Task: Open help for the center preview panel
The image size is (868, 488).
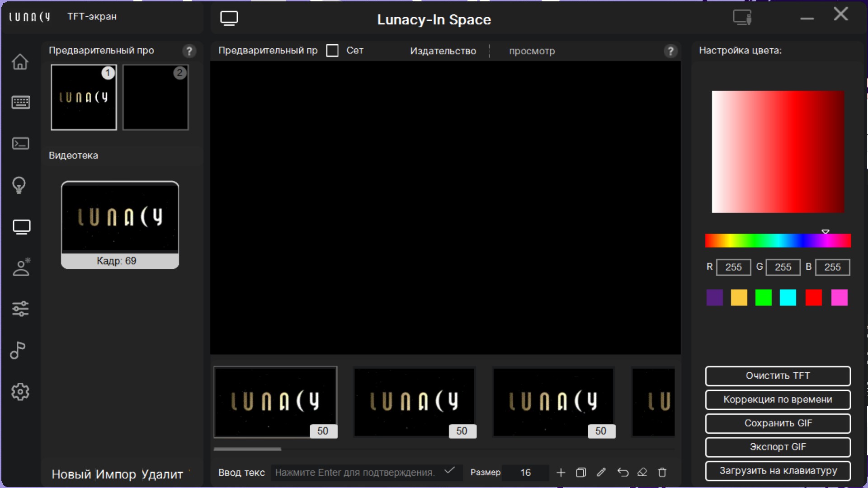Action: [671, 51]
